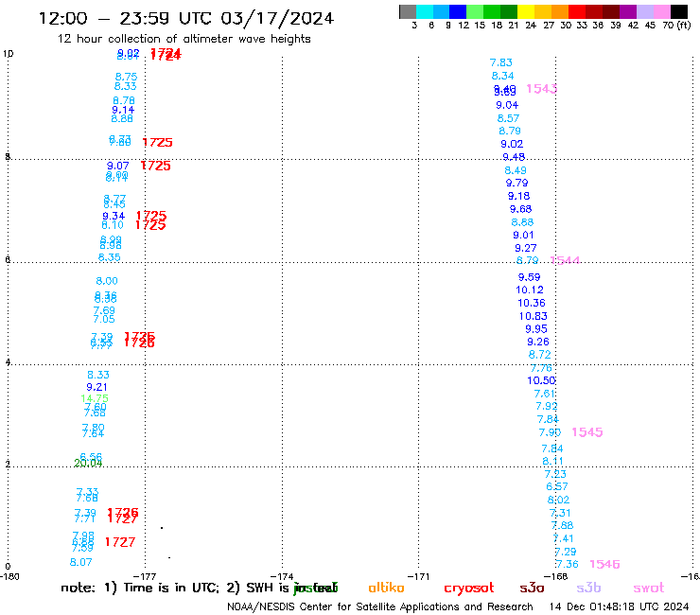Click the cyan swatch in the wave height legend
This screenshot has height=615, width=700.
click(x=425, y=11)
